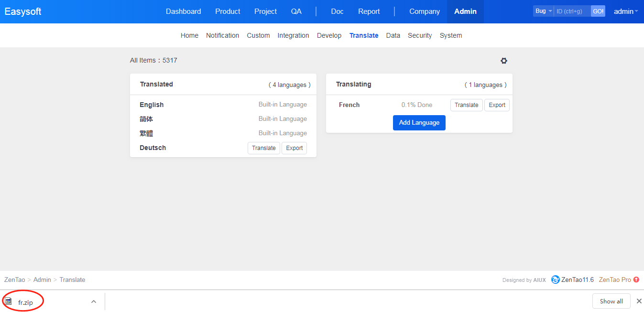Screen dimensions: 644x312
Task: Click the Admin breadcrumb link
Action: [42, 280]
